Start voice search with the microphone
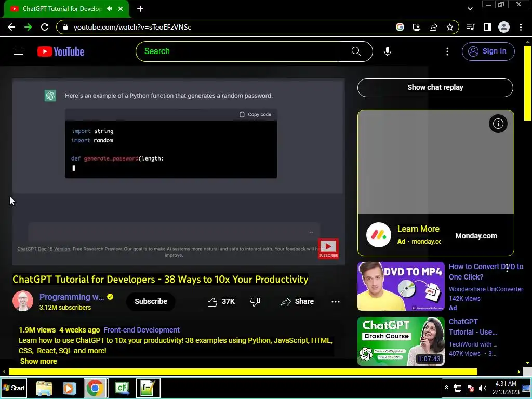This screenshot has width=532, height=399. 388,51
